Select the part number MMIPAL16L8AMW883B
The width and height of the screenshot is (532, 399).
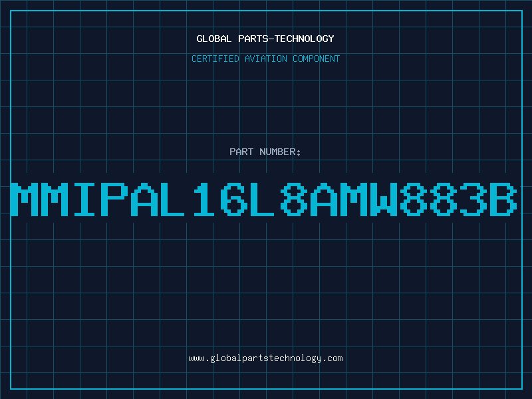tap(263, 199)
